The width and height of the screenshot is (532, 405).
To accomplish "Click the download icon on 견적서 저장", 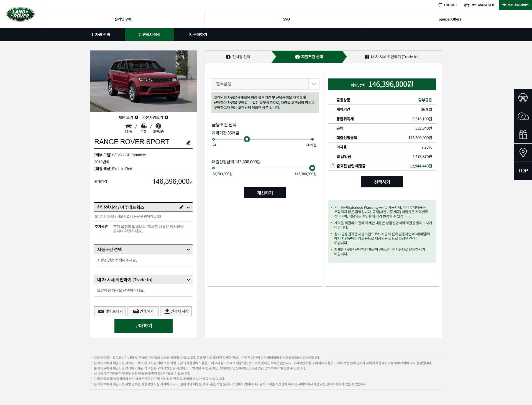I will pos(167,311).
